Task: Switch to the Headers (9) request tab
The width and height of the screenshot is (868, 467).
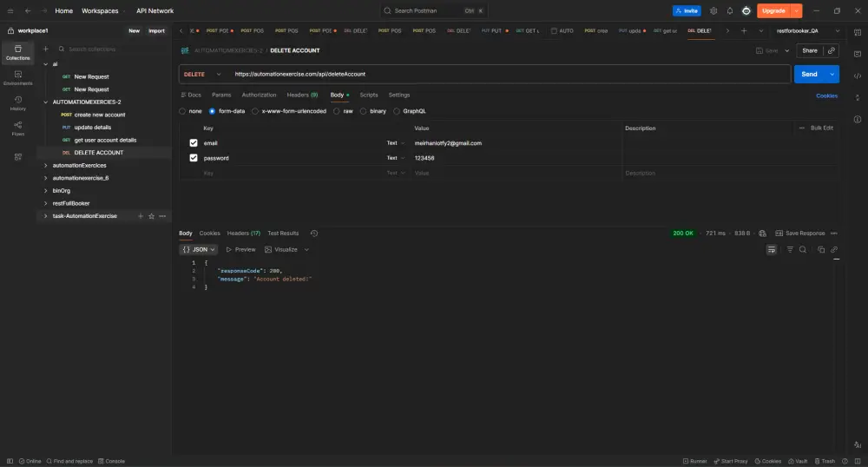Action: (302, 95)
